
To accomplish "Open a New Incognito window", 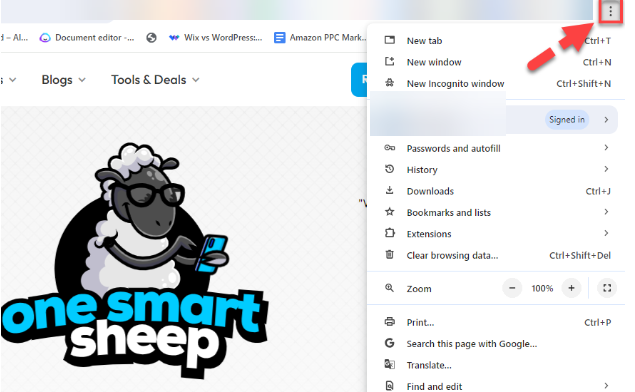I will click(x=497, y=83).
